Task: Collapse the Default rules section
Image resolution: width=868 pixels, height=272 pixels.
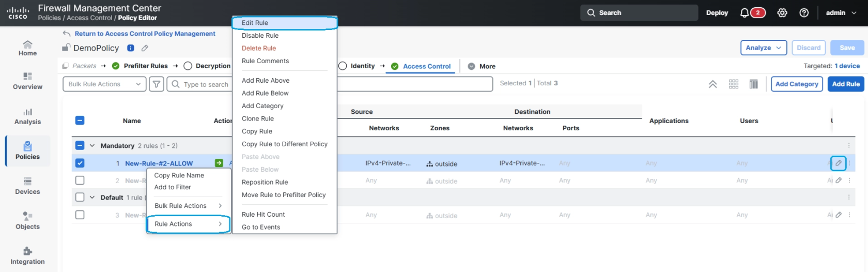Action: click(92, 198)
